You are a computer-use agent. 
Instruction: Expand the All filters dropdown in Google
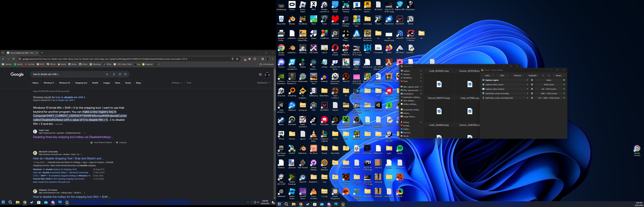pos(177,83)
